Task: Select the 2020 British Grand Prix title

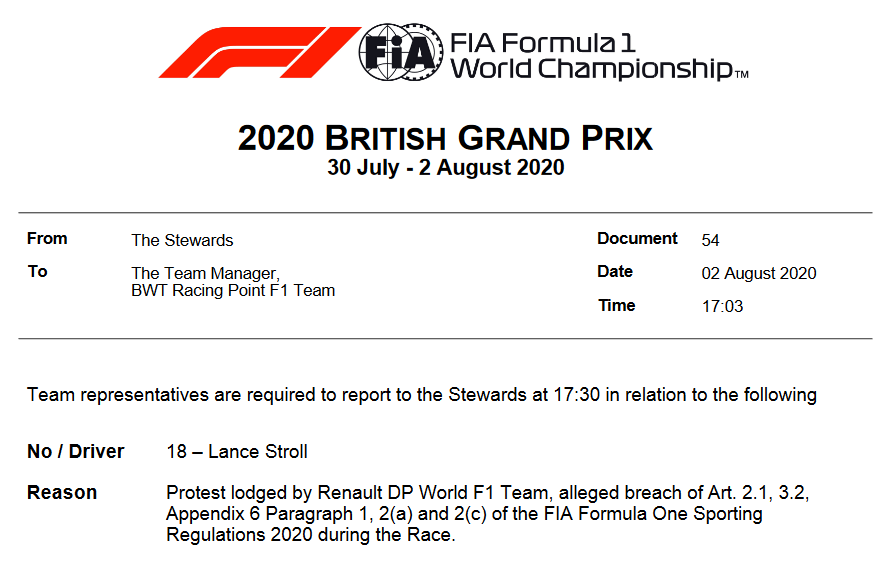Action: [445, 139]
